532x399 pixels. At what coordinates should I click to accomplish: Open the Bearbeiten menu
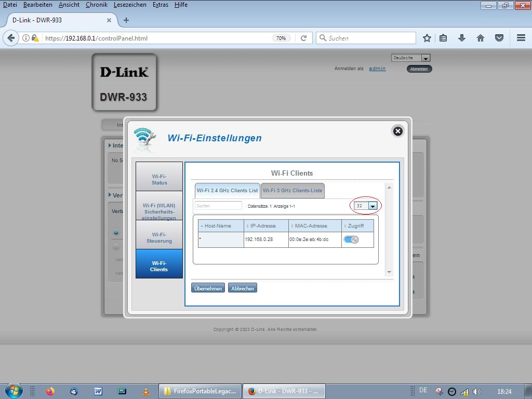pyautogui.click(x=37, y=5)
